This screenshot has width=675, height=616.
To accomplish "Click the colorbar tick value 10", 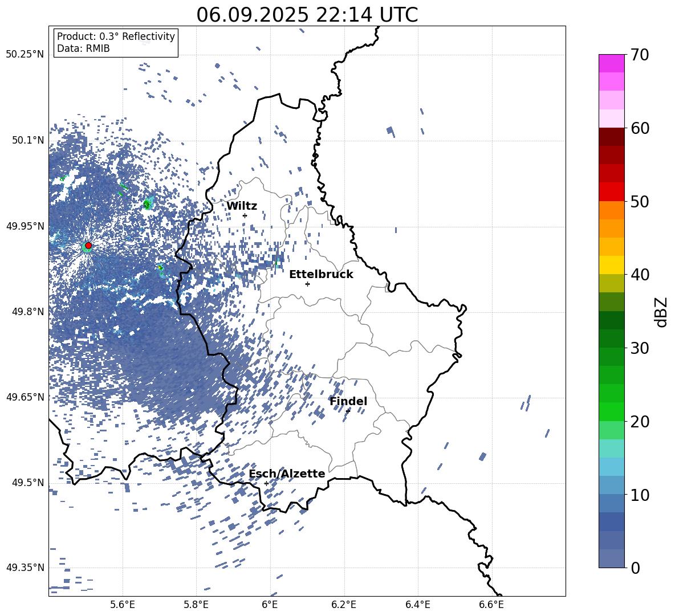I will click(x=640, y=495).
